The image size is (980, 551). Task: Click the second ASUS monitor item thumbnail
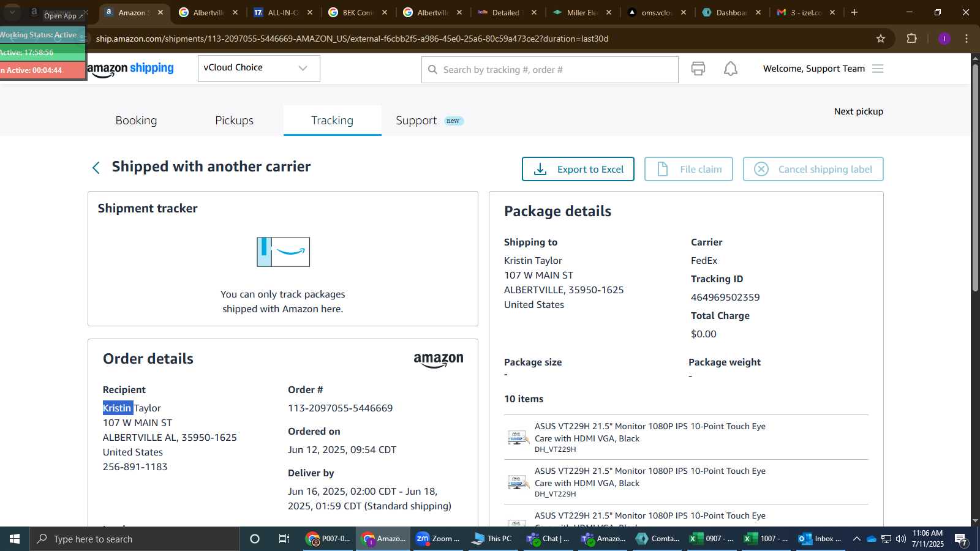click(518, 482)
